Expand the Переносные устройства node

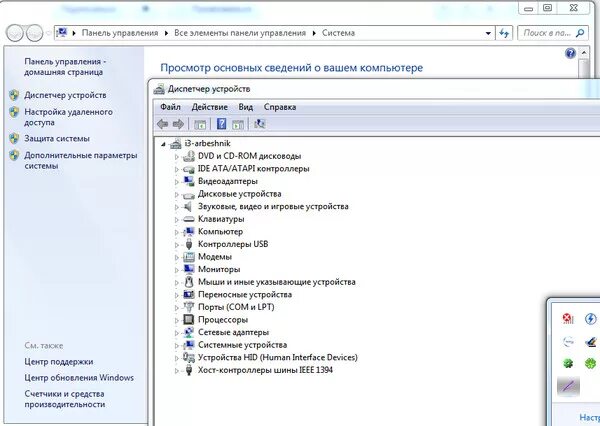pyautogui.click(x=177, y=295)
